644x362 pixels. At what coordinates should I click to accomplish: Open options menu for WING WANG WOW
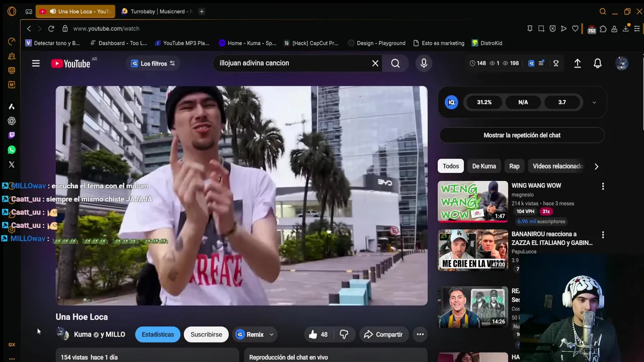click(603, 187)
